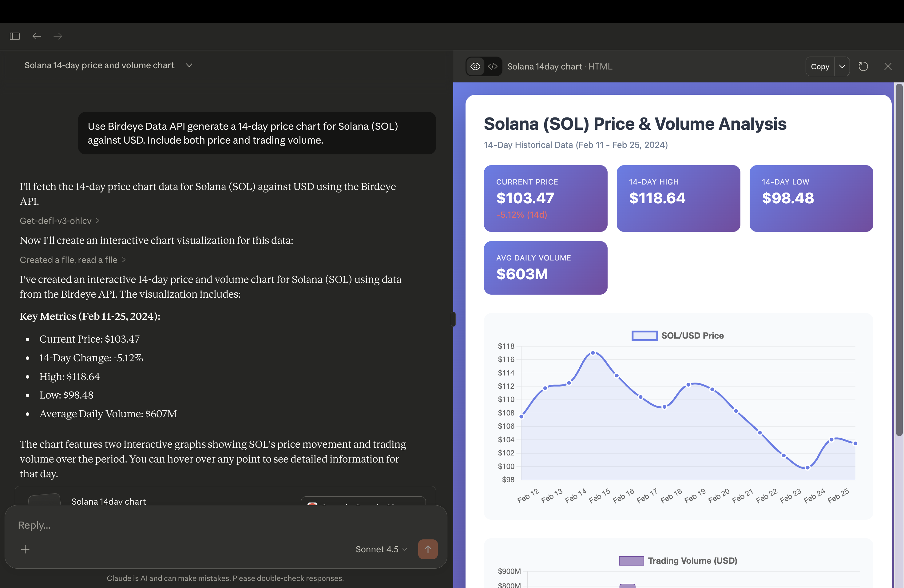Click the artifact panel vertical scrollbar
This screenshot has width=904, height=588.
coord(899,260)
